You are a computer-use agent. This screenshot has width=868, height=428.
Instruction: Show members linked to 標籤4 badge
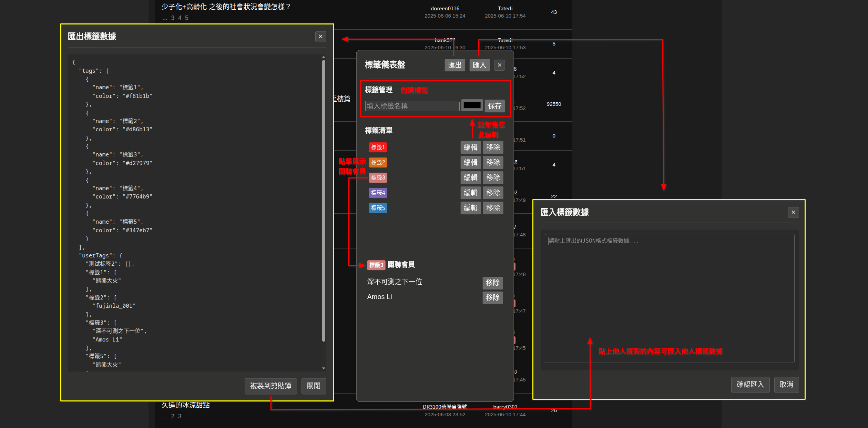pos(378,193)
